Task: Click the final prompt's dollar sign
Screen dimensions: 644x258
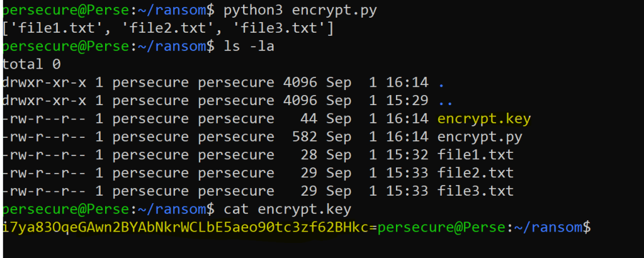Action: tap(587, 227)
